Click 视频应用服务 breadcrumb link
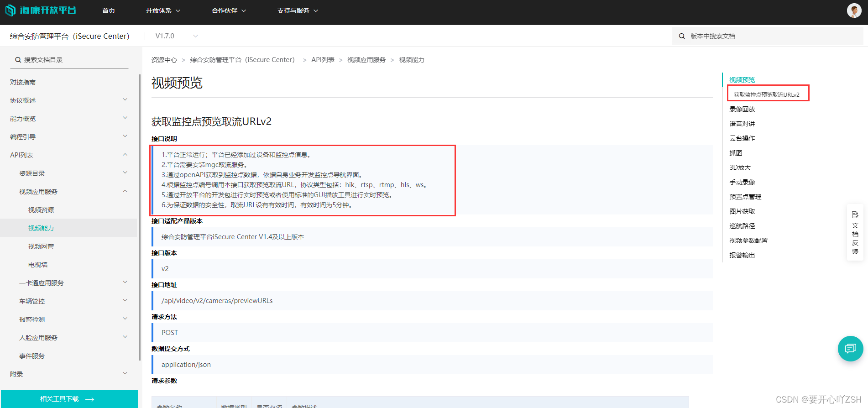The height and width of the screenshot is (408, 868). [x=366, y=60]
